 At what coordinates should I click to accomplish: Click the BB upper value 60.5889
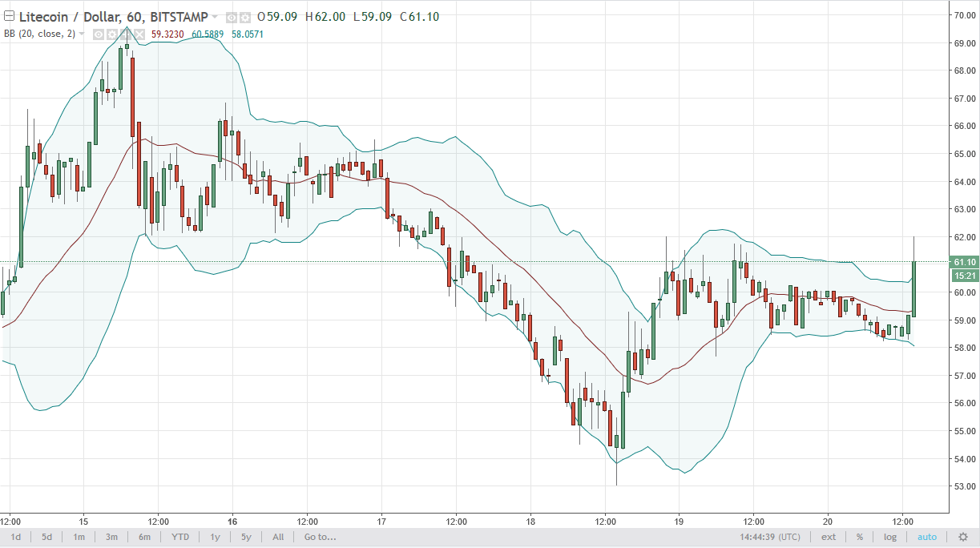coord(208,34)
